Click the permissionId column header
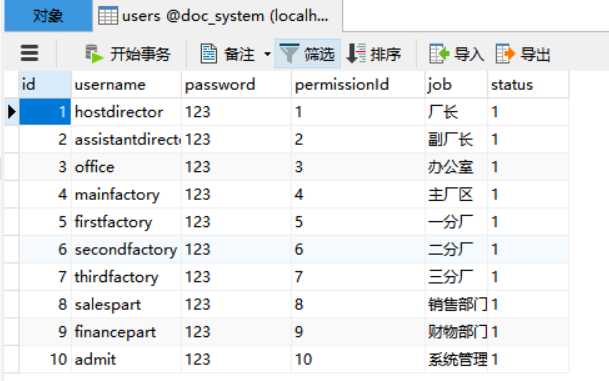 click(x=357, y=85)
